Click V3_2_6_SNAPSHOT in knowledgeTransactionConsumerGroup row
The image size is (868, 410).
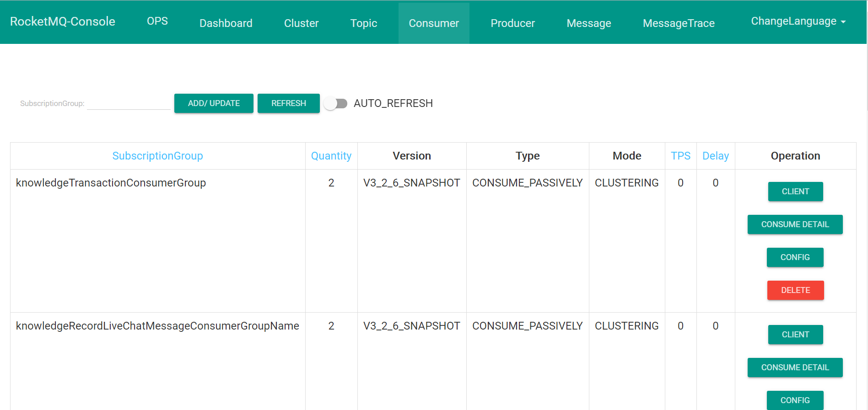(x=412, y=183)
